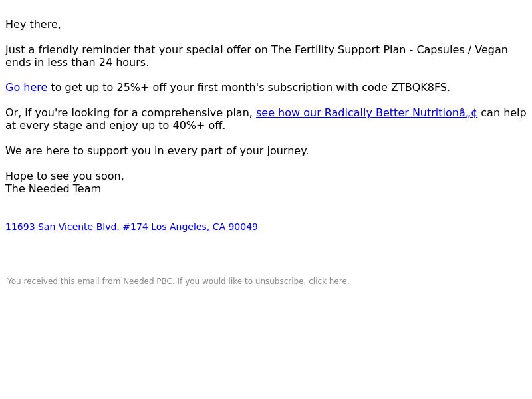The width and height of the screenshot is (532, 399).
Task: Click the 'Capsules / Vegan' text
Action: click(462, 49)
